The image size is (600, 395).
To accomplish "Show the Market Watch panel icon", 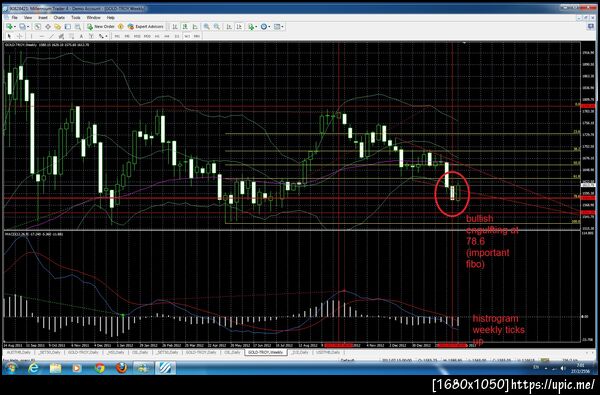I will point(38,26).
